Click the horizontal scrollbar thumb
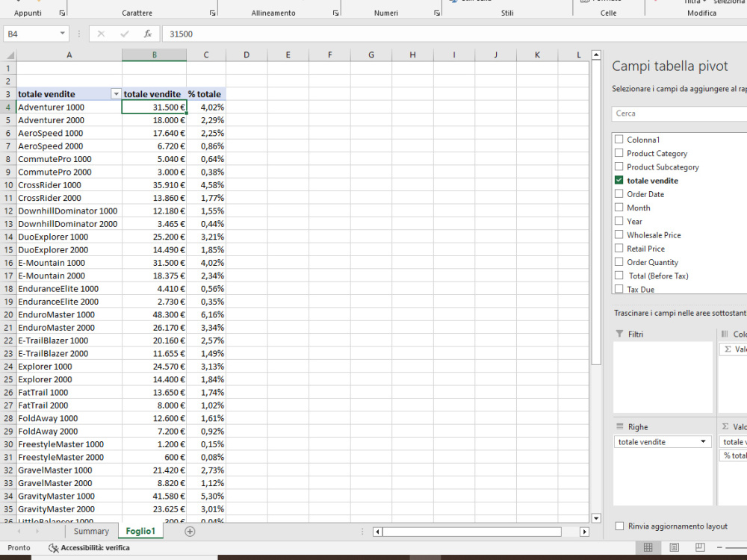The image size is (747, 560). coord(471,532)
